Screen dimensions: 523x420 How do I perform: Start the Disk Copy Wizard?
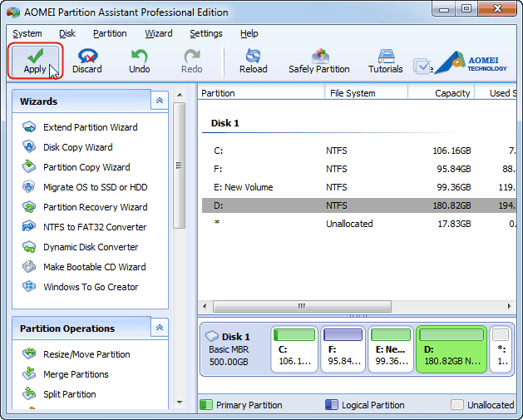[x=67, y=147]
